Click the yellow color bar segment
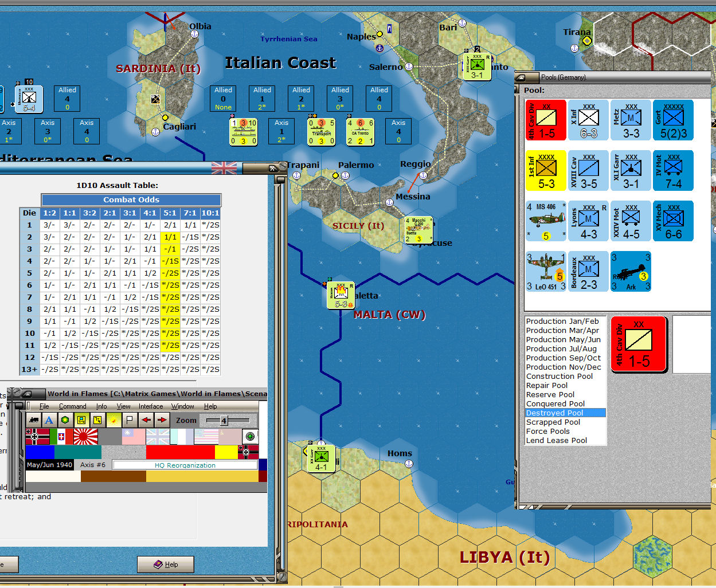This screenshot has width=716, height=588. pos(226,453)
